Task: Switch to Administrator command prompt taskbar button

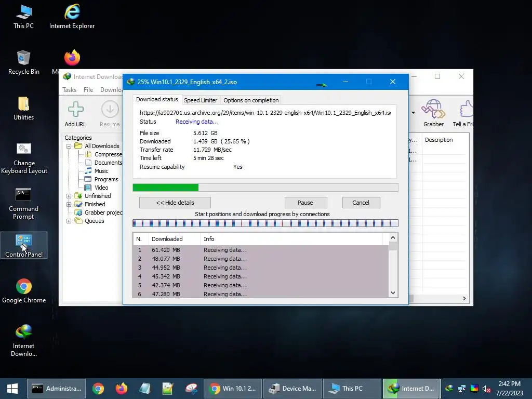Action: (56, 389)
